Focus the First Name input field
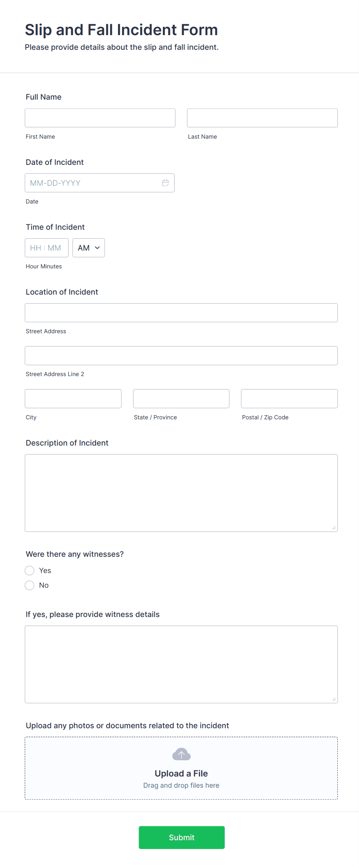This screenshot has width=359, height=868. pyautogui.click(x=100, y=118)
